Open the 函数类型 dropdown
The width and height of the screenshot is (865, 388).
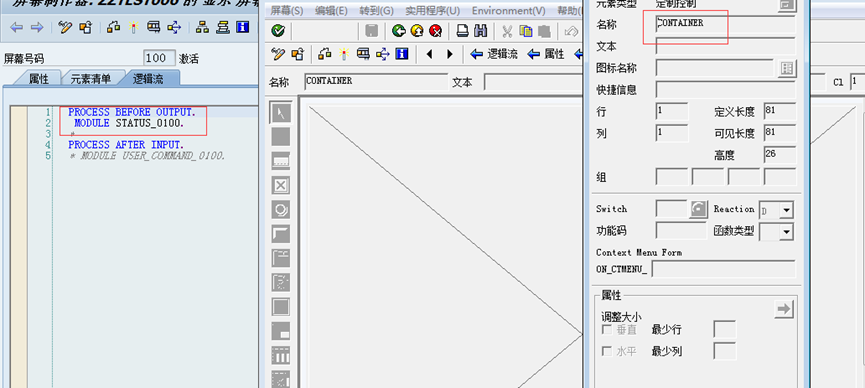pos(787,231)
